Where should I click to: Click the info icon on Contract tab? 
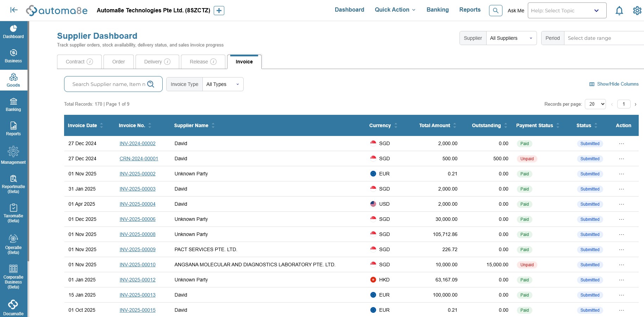tap(90, 62)
